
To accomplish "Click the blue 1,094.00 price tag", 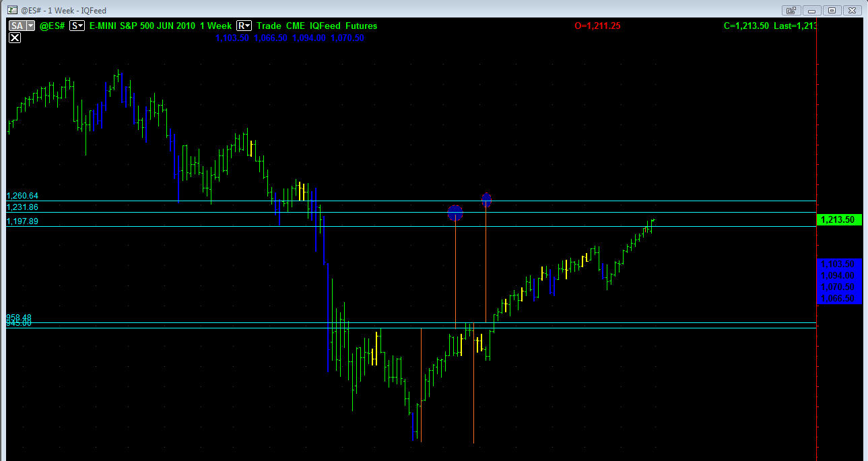I will coord(838,275).
